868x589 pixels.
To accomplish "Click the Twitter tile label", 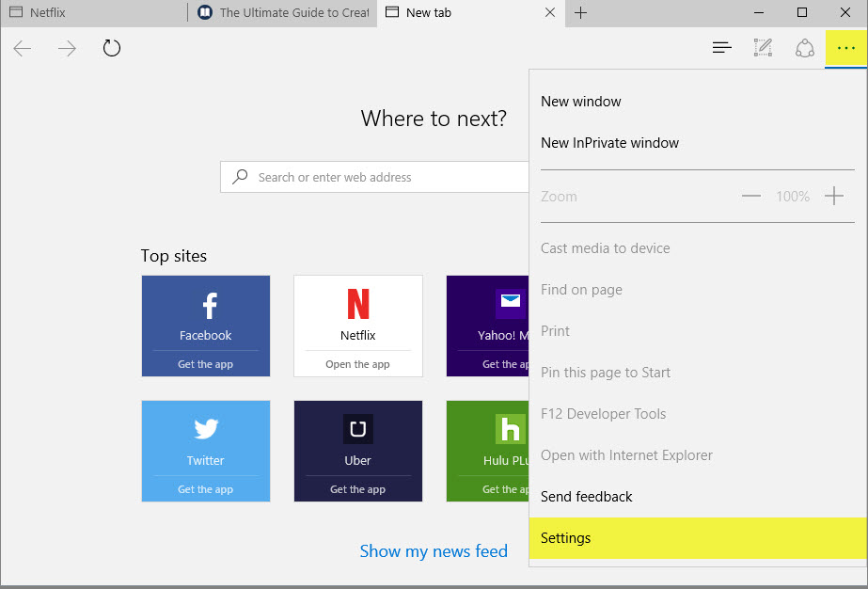I will [205, 460].
